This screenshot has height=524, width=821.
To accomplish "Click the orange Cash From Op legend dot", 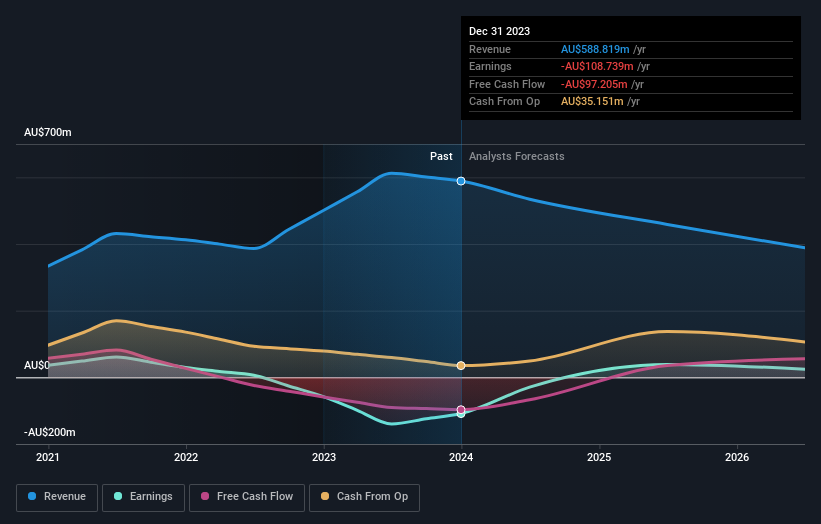I will 325,496.
